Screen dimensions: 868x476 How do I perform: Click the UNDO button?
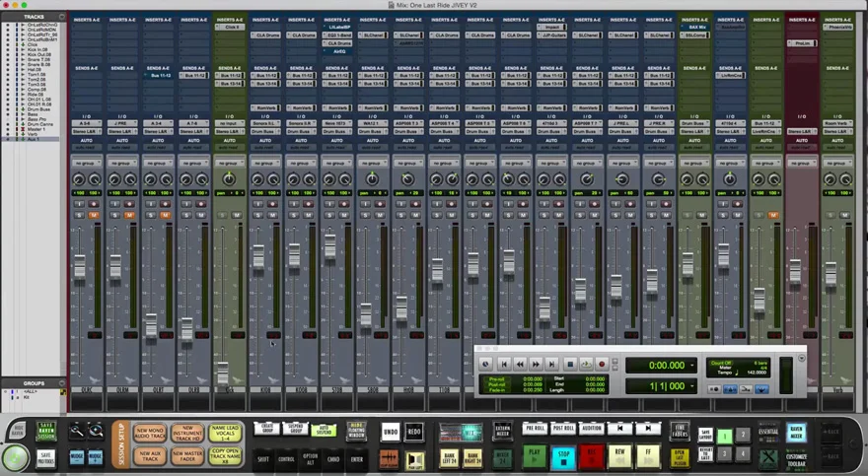[391, 432]
